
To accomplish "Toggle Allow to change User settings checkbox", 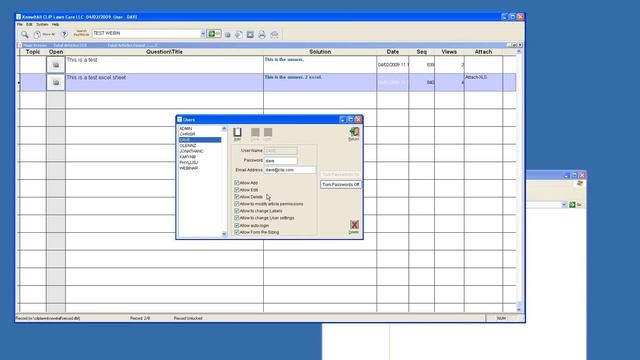I will pos(237,218).
